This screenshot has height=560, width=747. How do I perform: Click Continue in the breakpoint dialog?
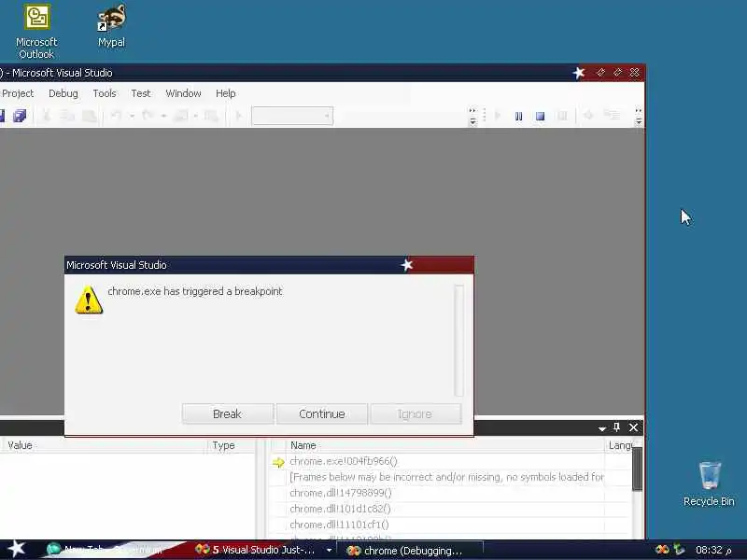tap(322, 413)
